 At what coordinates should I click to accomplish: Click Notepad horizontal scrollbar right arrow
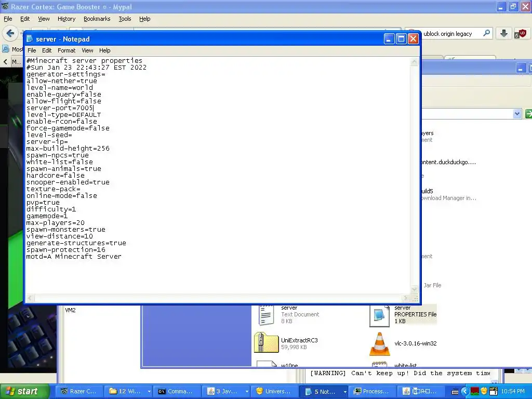(x=405, y=298)
